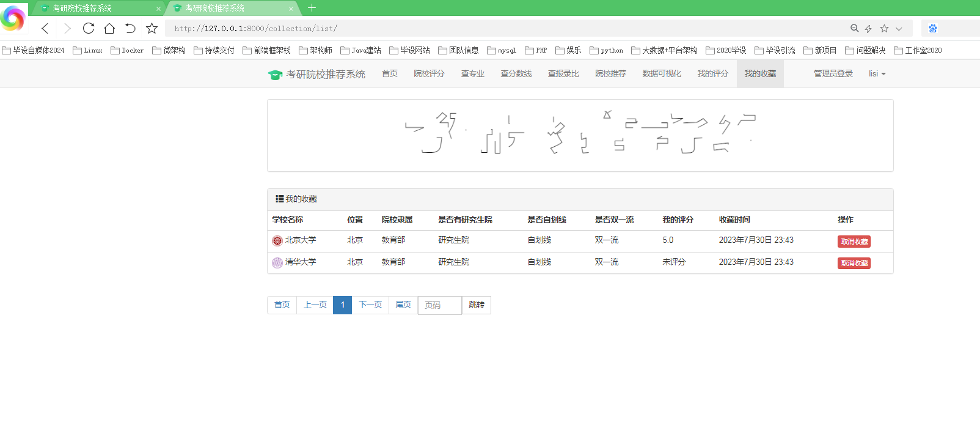This screenshot has height=436, width=980.
Task: Open the 北京大学 school link
Action: tap(301, 240)
